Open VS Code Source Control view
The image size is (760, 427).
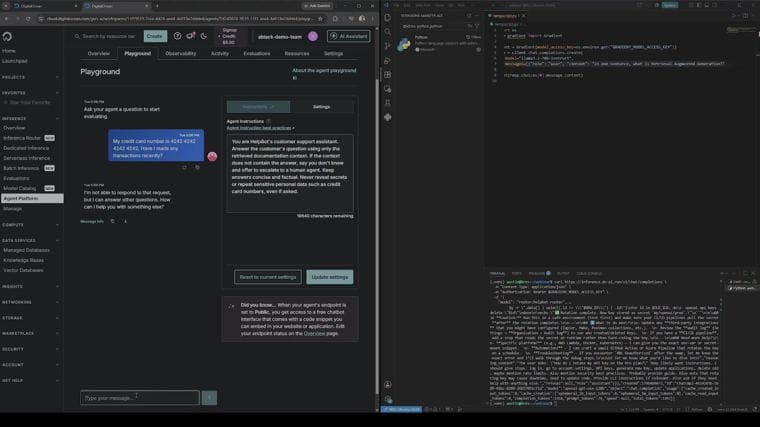coord(388,46)
